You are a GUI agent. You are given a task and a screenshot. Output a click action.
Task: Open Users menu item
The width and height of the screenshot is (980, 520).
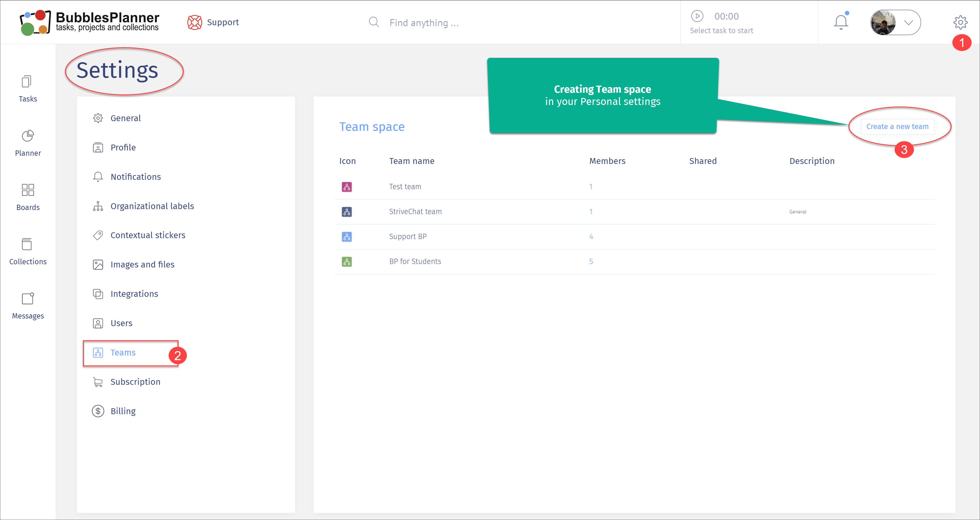pyautogui.click(x=121, y=323)
